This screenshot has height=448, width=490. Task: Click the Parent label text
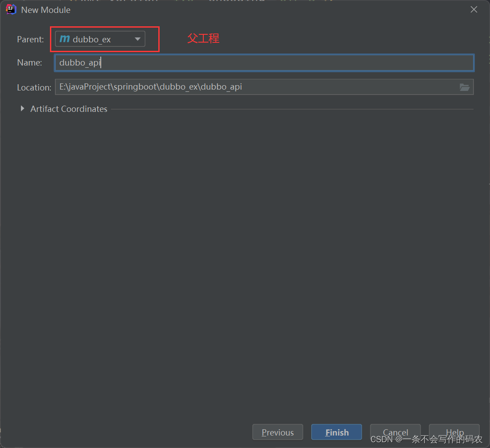[x=30, y=39]
